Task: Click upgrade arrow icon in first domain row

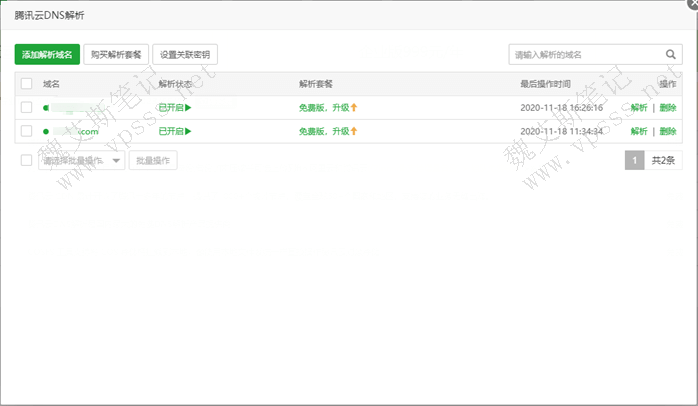Action: (x=354, y=107)
